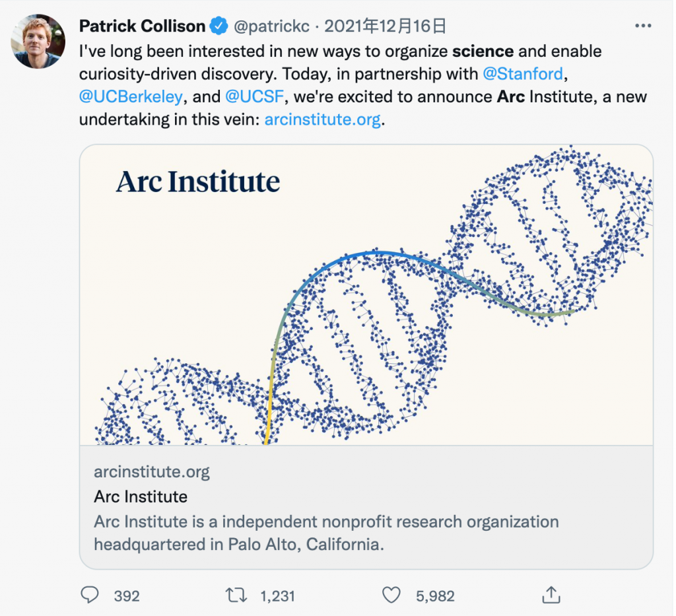Like the tweet with heart icon
This screenshot has width=676, height=616.
[x=391, y=596]
